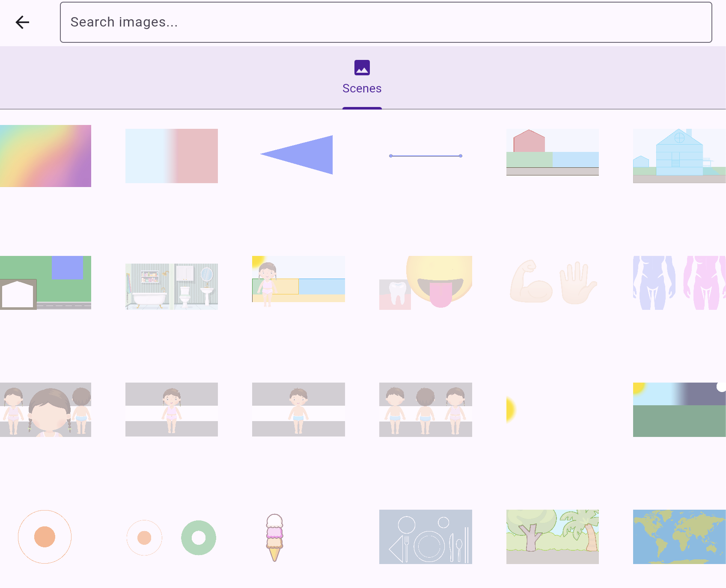726x588 pixels.
Task: Pick the light blue to pink gradient
Action: tap(172, 156)
